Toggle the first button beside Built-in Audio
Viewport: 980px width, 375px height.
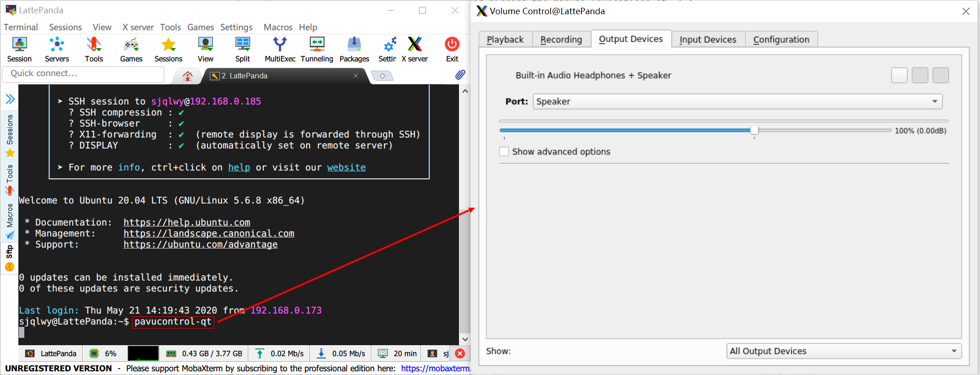899,75
